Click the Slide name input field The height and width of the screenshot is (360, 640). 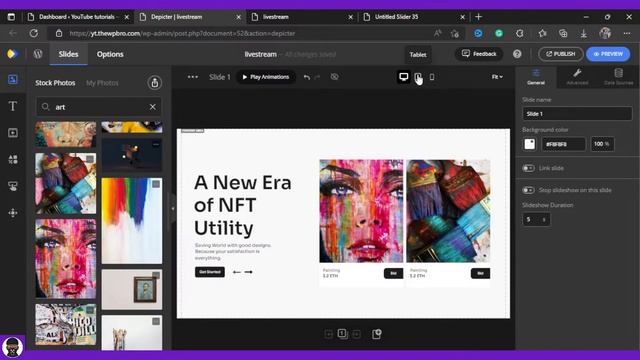pos(577,113)
